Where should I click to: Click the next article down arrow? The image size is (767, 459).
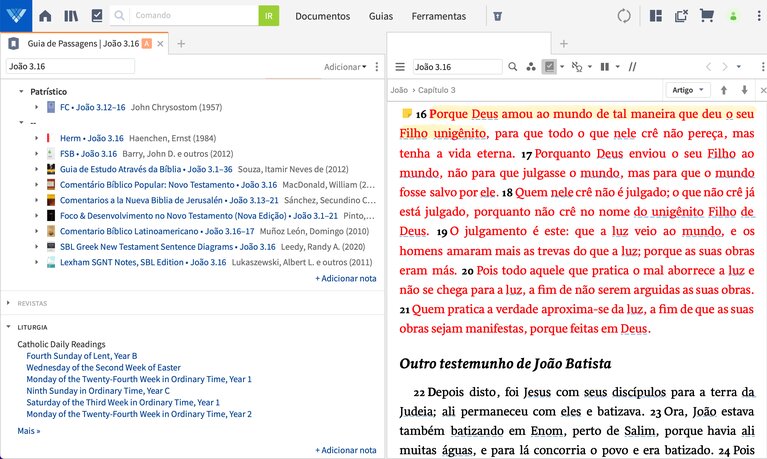point(744,90)
